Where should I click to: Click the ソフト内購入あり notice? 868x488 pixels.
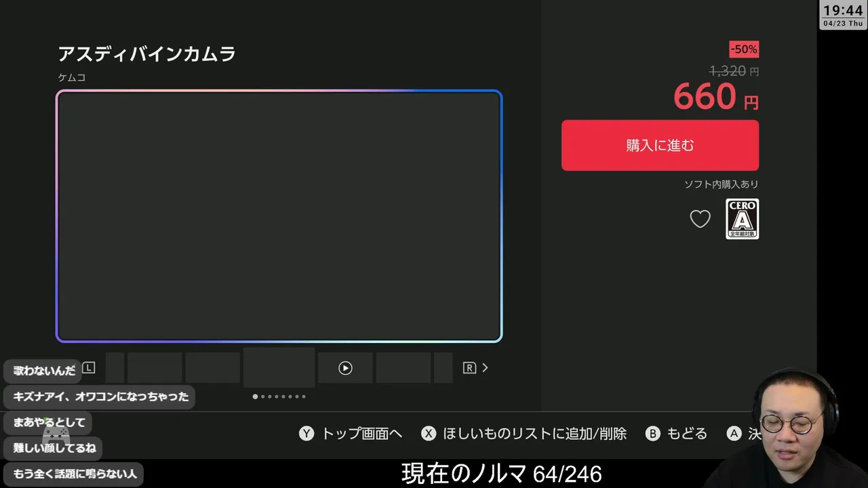(x=721, y=184)
